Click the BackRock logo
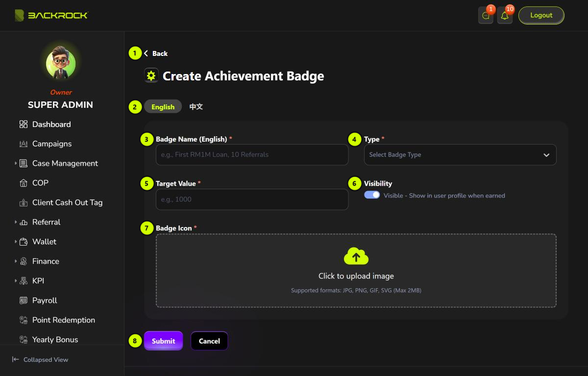This screenshot has width=588, height=376. coord(51,15)
